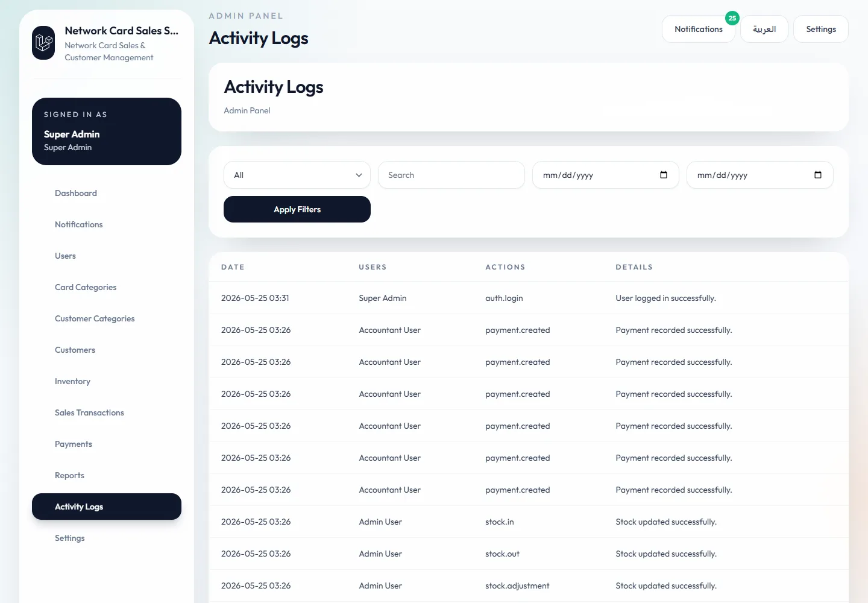Click the 2026-05-25 03:31 date cell
This screenshot has width=868, height=603.
click(255, 298)
